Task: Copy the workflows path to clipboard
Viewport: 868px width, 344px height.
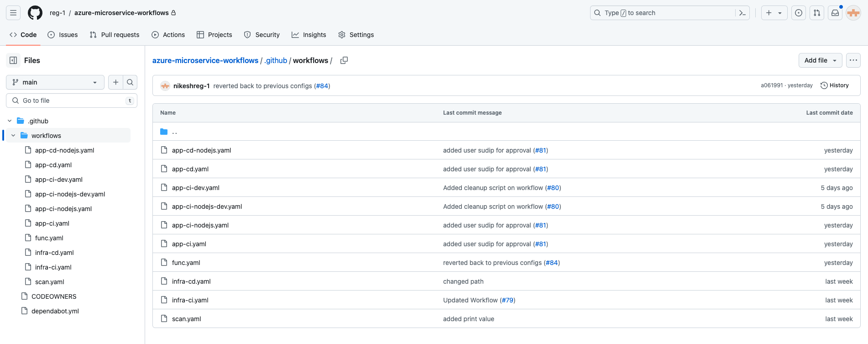Action: [x=344, y=60]
